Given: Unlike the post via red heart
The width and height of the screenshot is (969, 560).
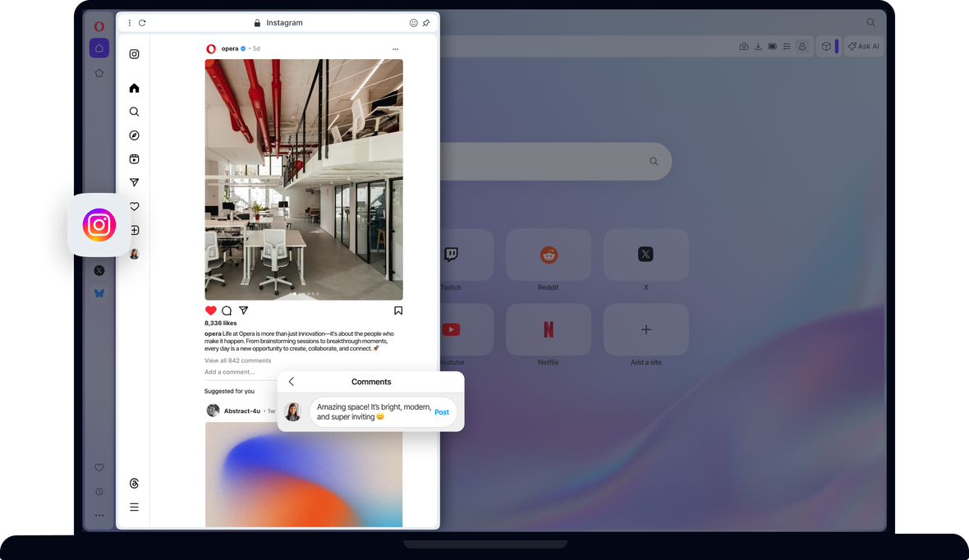Looking at the screenshot, I should (x=210, y=310).
